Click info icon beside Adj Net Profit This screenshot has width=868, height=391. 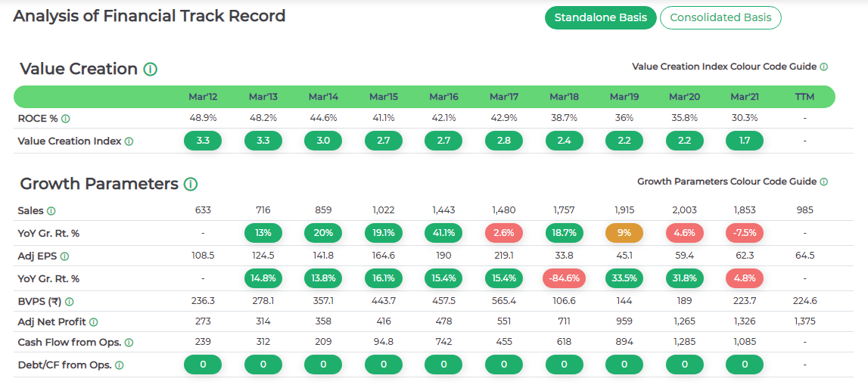(x=93, y=323)
